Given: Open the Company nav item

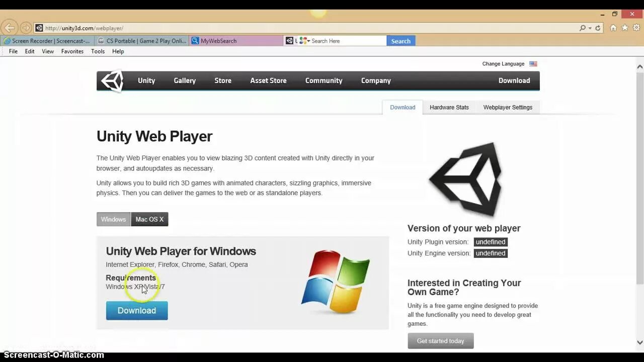Looking at the screenshot, I should coord(376,80).
